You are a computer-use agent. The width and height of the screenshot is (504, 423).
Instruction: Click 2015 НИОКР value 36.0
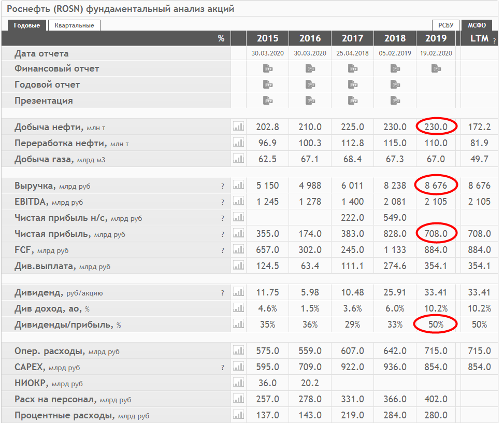267,383
